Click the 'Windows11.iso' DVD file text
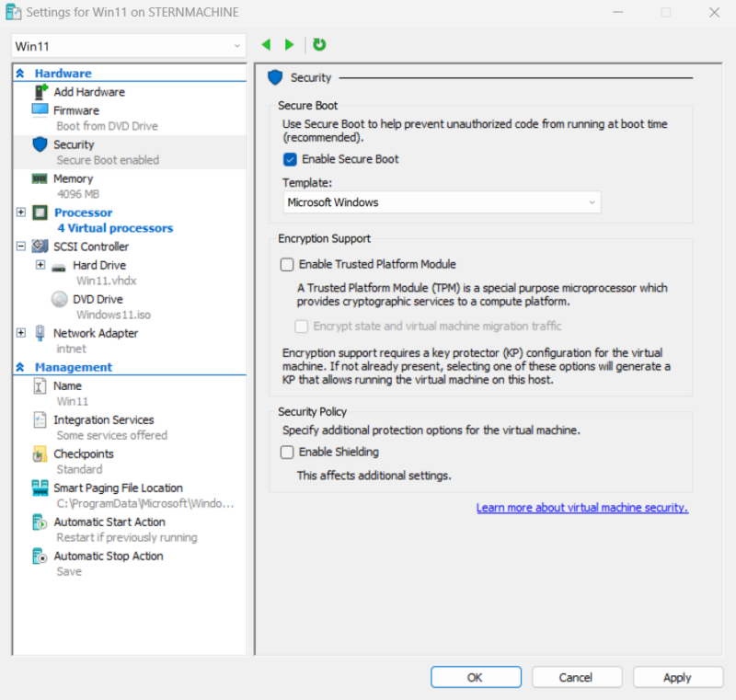Screen dimensions: 736x700 [113, 315]
